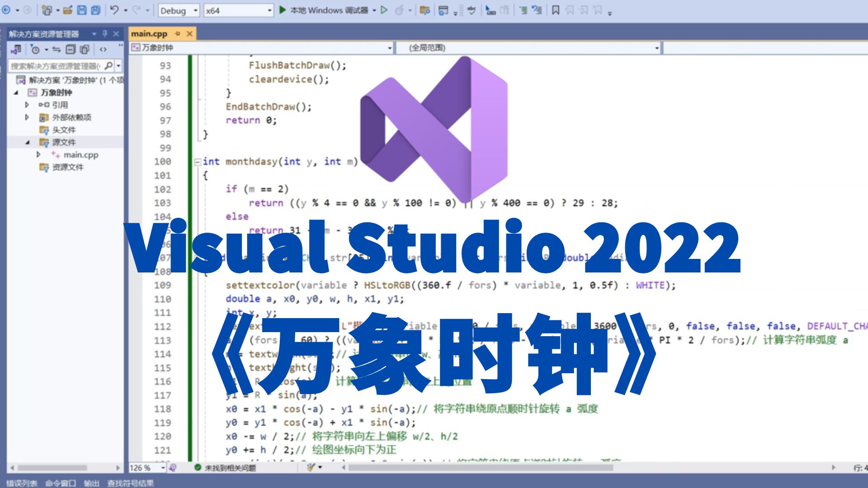
Task: Expand the main.cpp tree item arrow
Action: coord(38,155)
